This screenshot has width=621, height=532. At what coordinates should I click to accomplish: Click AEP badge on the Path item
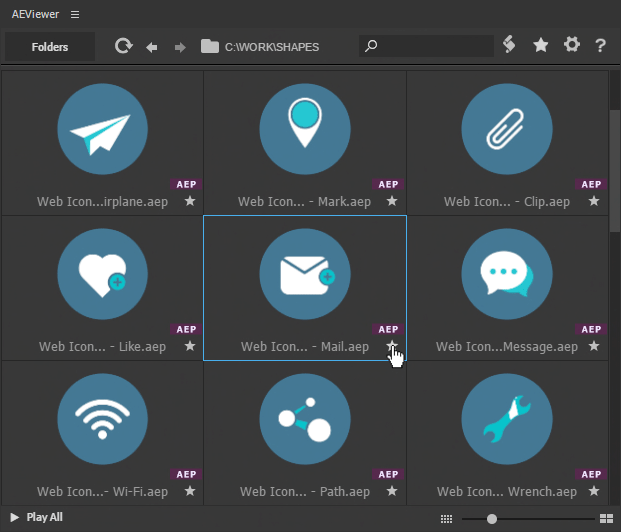388,474
